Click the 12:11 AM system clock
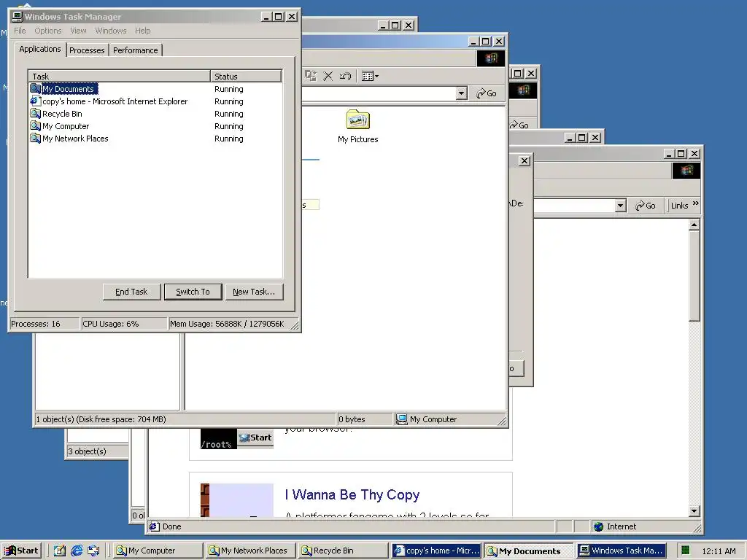 [719, 551]
